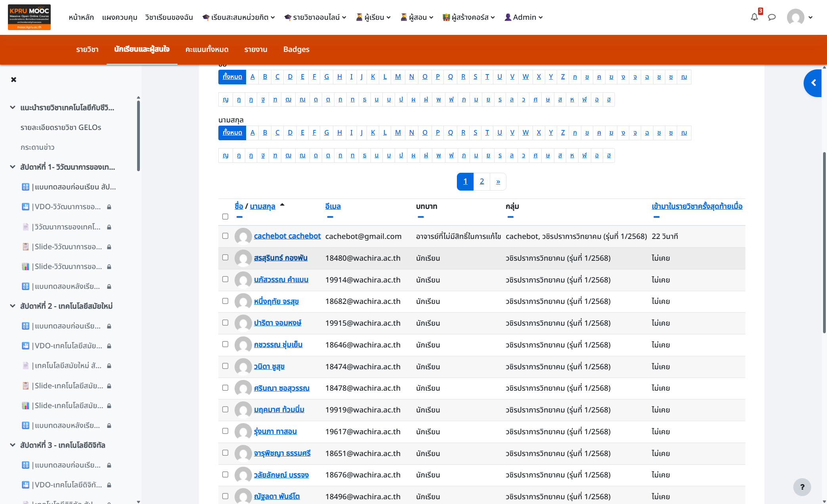
Task: Open แผงควบคุม in top menu
Action: 120,17
